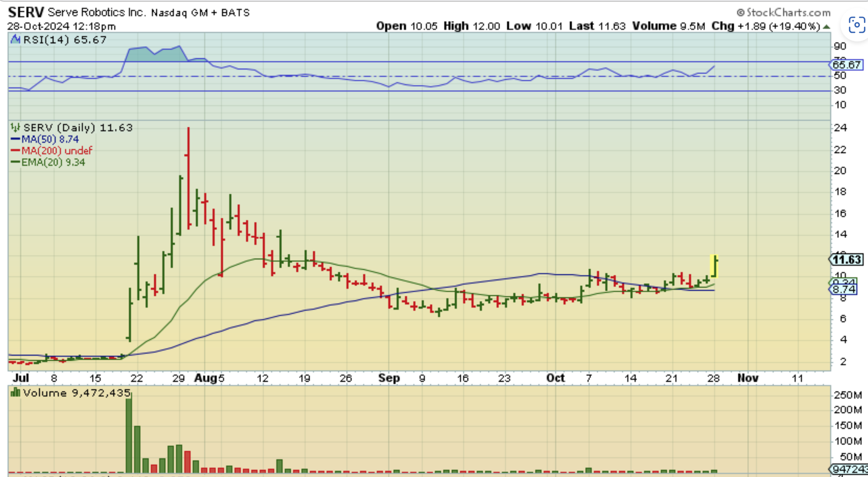Viewport: 868px width, 477px height.
Task: Click the RSI(14) indicator line icon
Action: click(16, 40)
